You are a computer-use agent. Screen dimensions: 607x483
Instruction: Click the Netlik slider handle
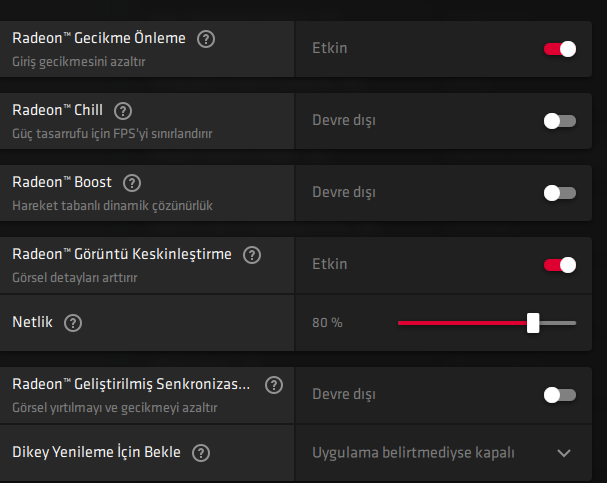(533, 323)
